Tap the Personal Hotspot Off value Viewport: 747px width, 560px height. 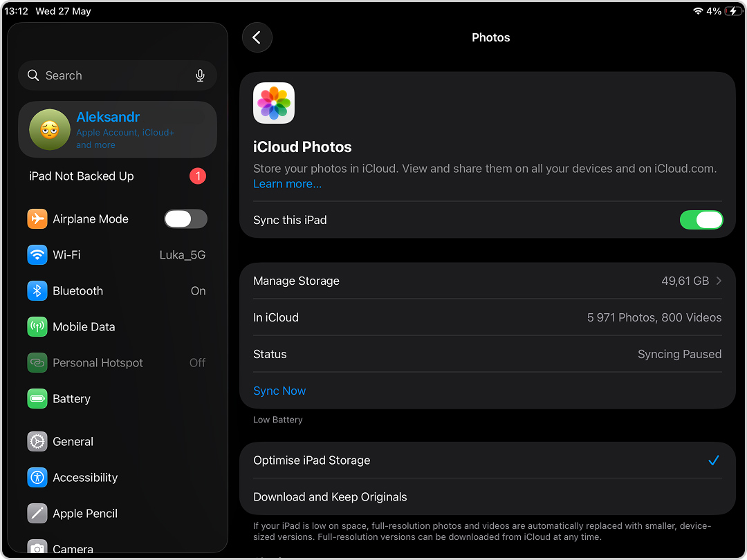tap(198, 363)
